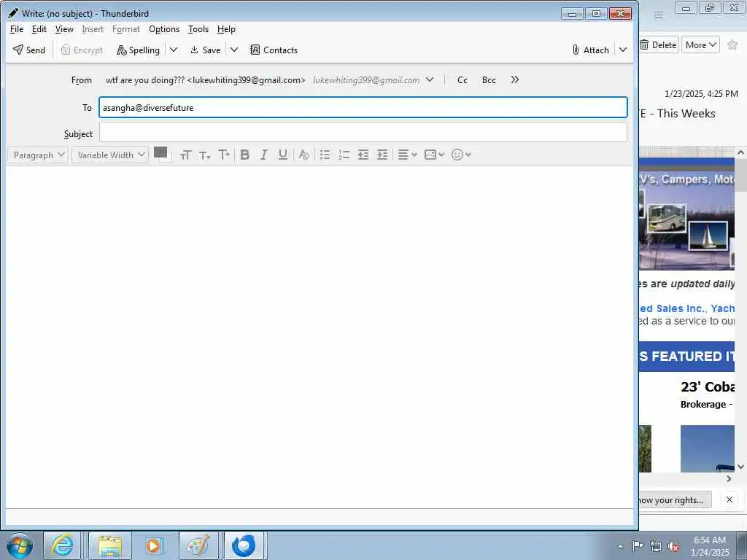This screenshot has height=560, width=747.
Task: Send the email with the Send button
Action: 29,50
